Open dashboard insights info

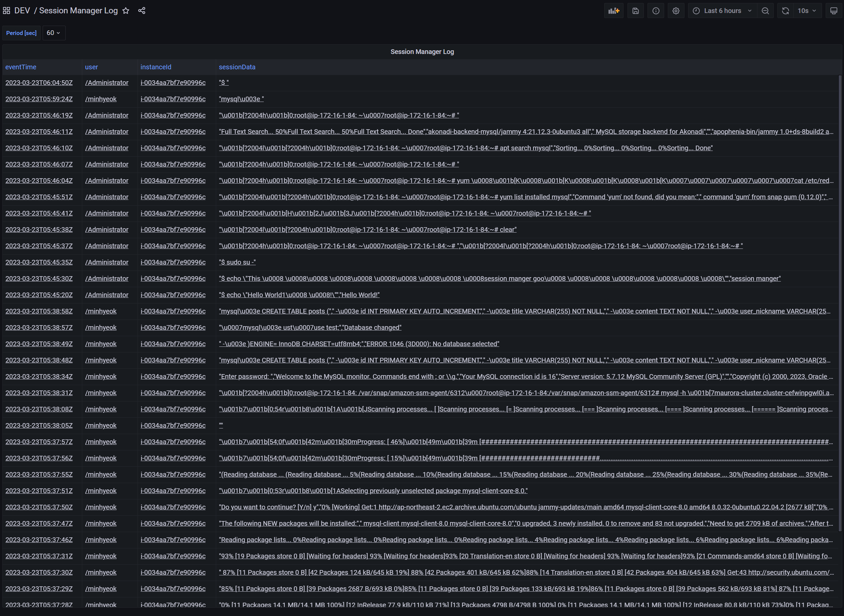[x=656, y=10]
